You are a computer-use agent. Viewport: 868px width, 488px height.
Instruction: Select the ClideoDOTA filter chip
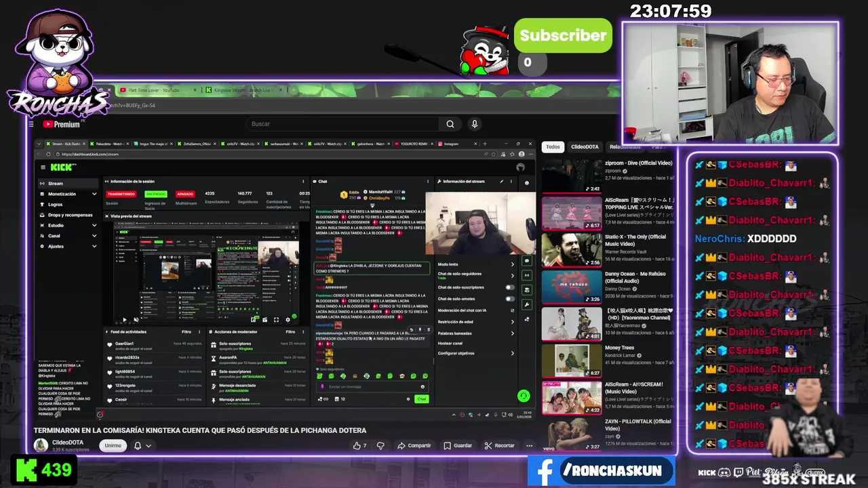585,146
